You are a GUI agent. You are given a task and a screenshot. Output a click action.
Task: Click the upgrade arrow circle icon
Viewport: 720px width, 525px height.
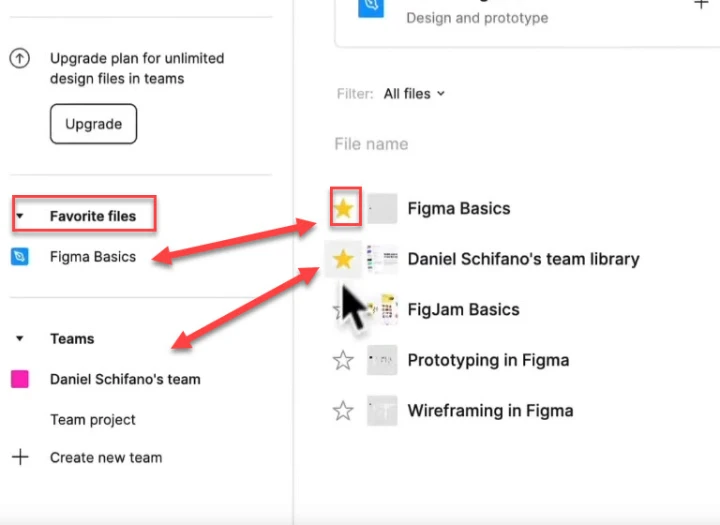20,59
